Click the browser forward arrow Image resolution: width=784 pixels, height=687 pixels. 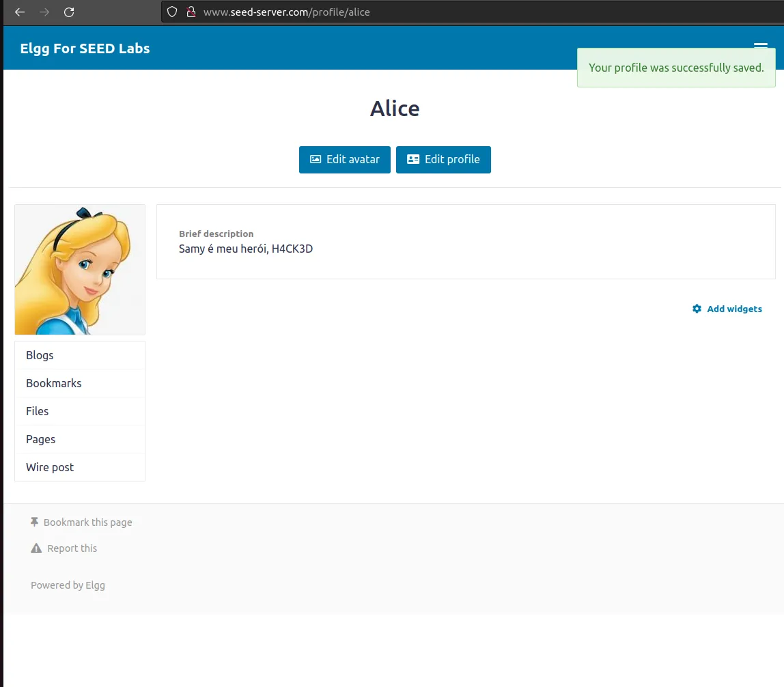[x=44, y=12]
